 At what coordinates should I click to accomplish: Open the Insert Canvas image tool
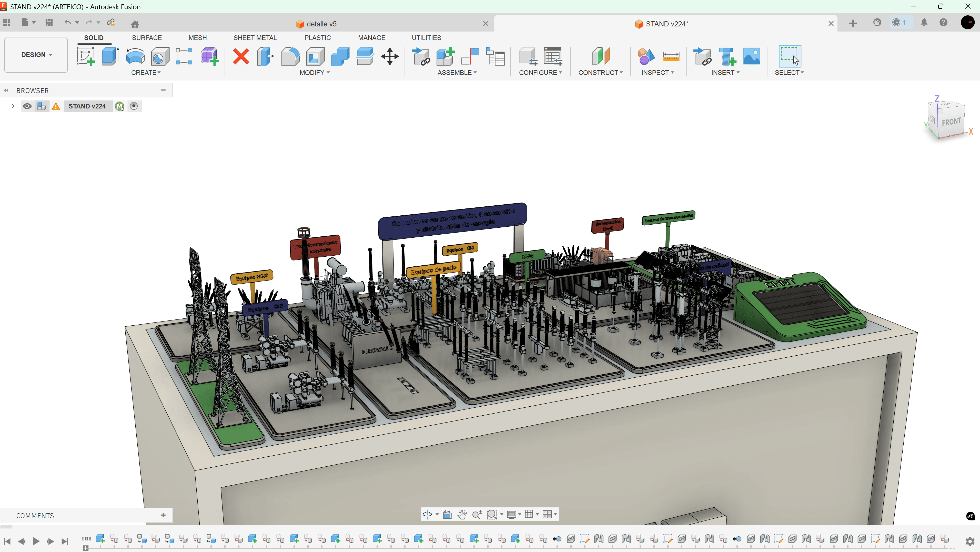(751, 56)
